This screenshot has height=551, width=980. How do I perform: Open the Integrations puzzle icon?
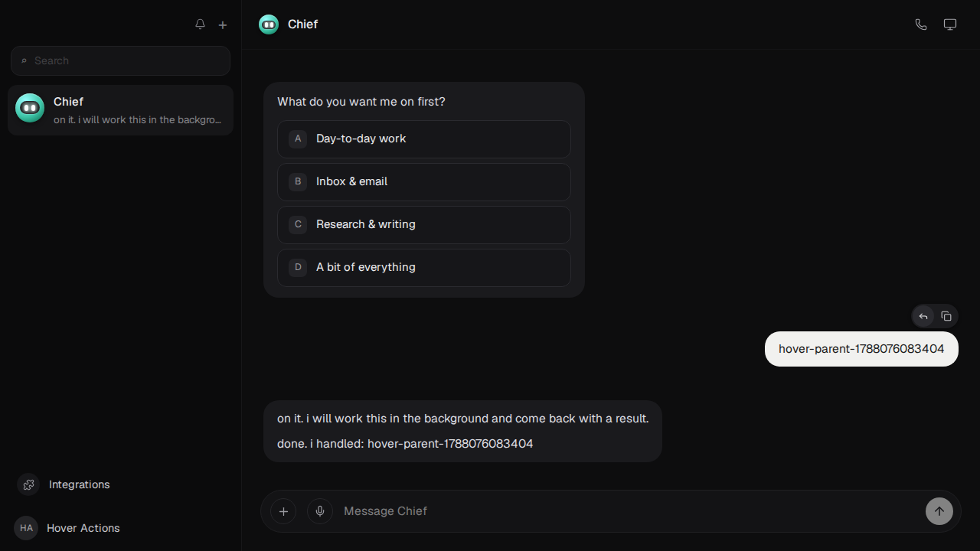[x=29, y=484]
